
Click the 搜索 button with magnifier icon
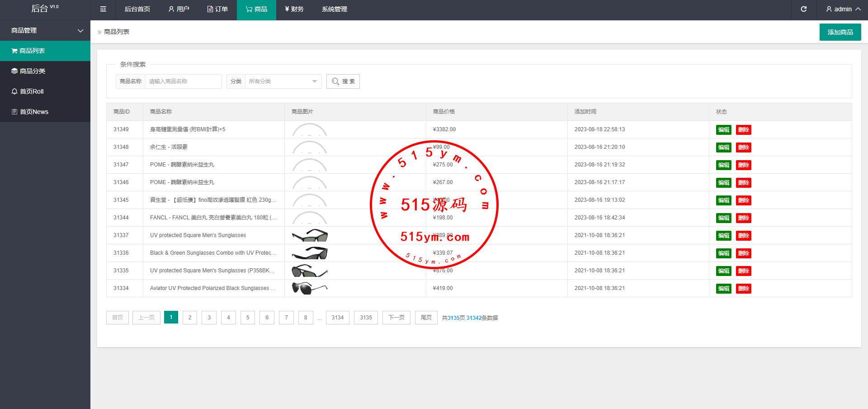[343, 81]
